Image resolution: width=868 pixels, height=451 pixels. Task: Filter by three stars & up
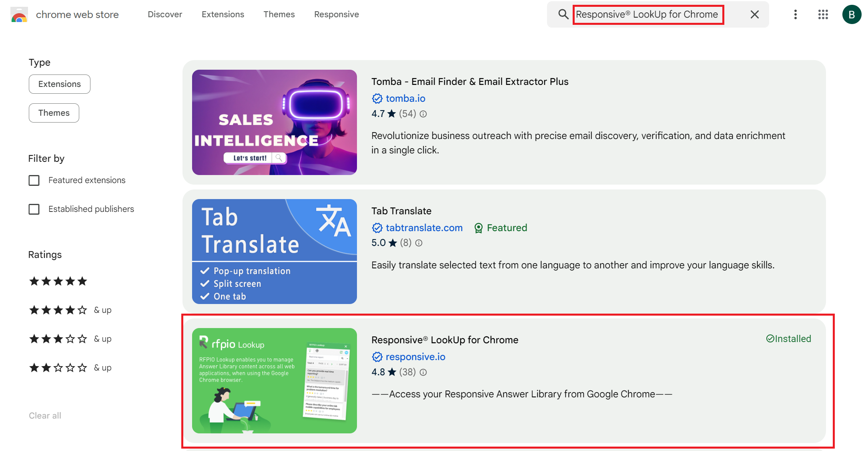(70, 339)
